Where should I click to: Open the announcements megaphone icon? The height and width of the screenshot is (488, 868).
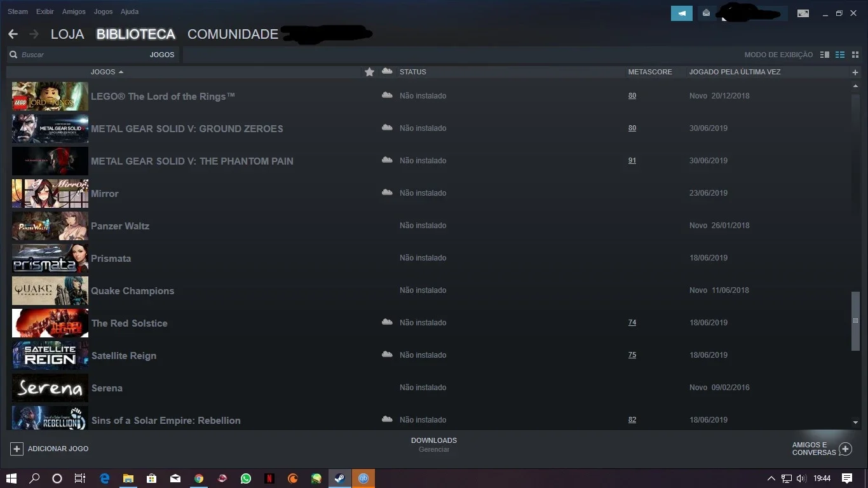click(x=682, y=13)
